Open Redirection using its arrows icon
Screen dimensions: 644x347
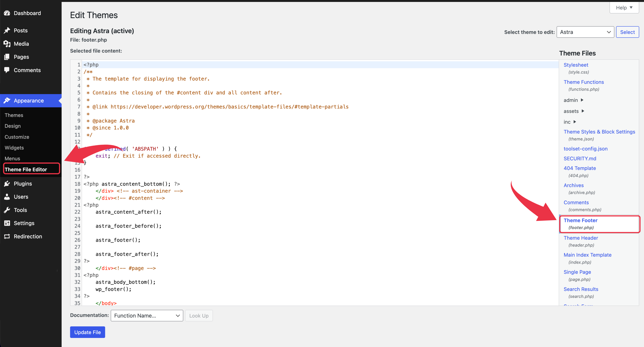[7, 236]
